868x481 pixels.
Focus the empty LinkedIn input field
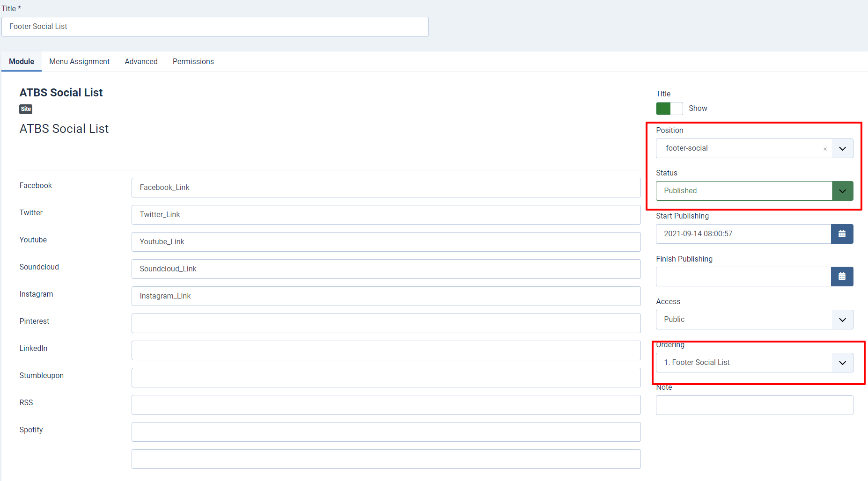tap(386, 350)
